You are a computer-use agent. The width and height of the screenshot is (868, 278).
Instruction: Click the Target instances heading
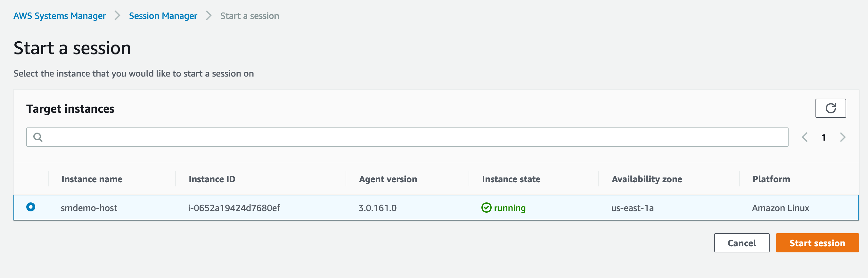pyautogui.click(x=70, y=109)
